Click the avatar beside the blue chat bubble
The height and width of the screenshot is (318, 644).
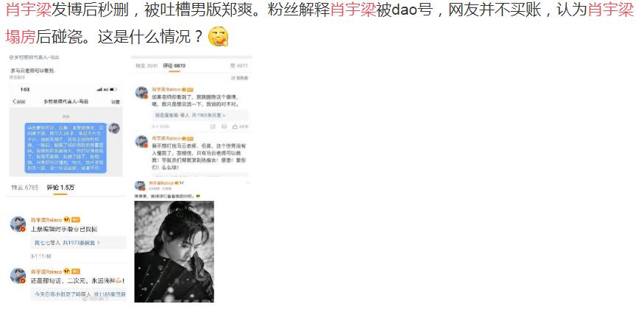pyautogui.click(x=114, y=128)
